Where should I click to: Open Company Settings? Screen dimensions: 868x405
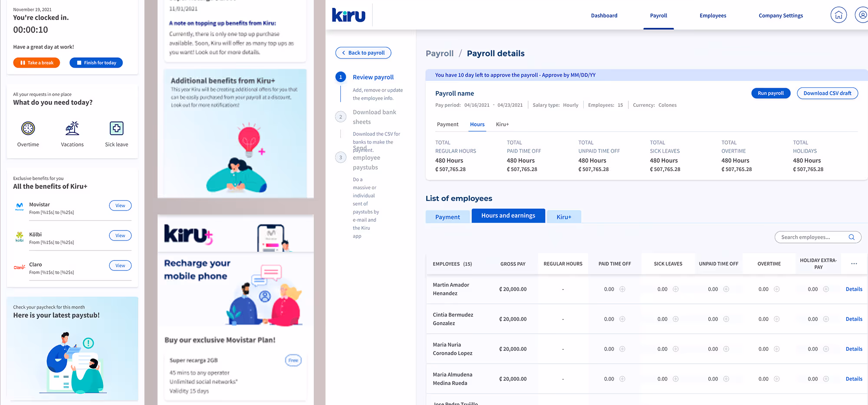point(781,16)
